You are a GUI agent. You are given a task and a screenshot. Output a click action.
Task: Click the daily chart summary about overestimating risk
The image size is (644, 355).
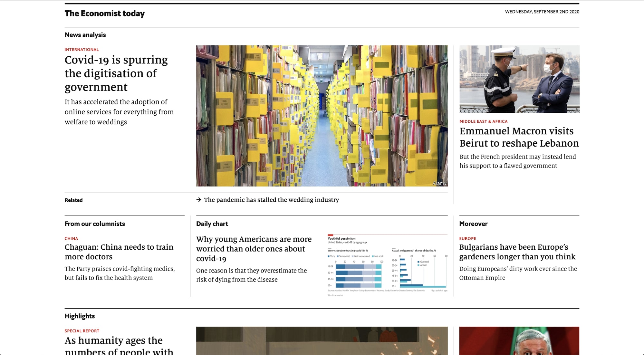(251, 275)
